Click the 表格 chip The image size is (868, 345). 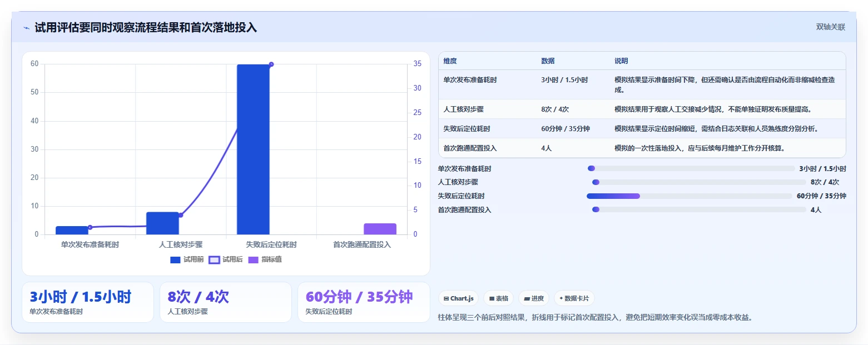pyautogui.click(x=499, y=298)
